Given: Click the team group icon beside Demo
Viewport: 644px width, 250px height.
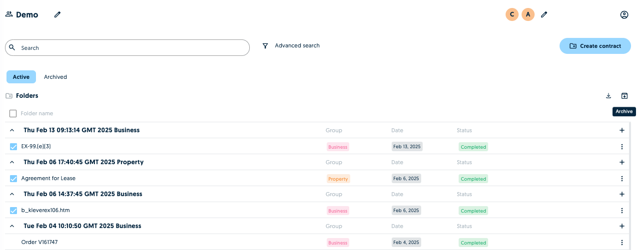Looking at the screenshot, I should point(9,14).
